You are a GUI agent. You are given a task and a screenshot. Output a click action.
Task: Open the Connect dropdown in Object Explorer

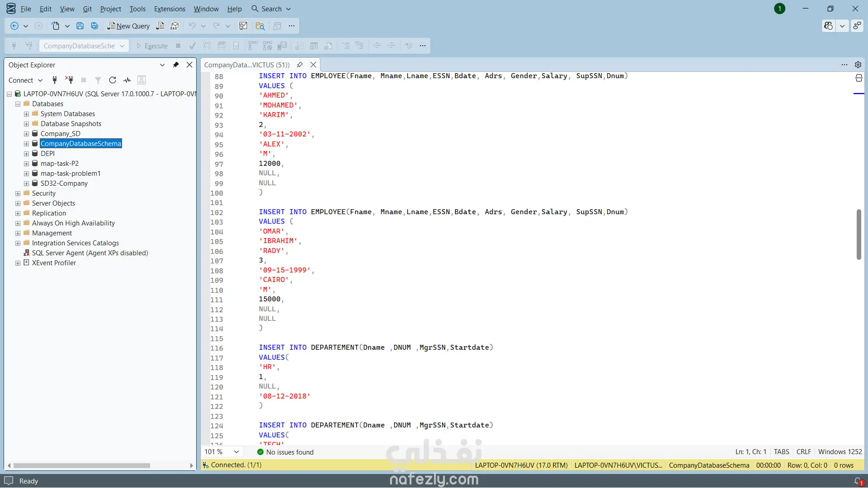click(x=25, y=80)
